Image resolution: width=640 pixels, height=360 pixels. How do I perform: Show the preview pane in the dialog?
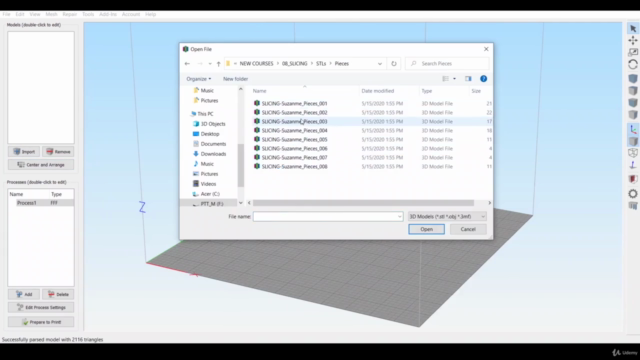[468, 79]
